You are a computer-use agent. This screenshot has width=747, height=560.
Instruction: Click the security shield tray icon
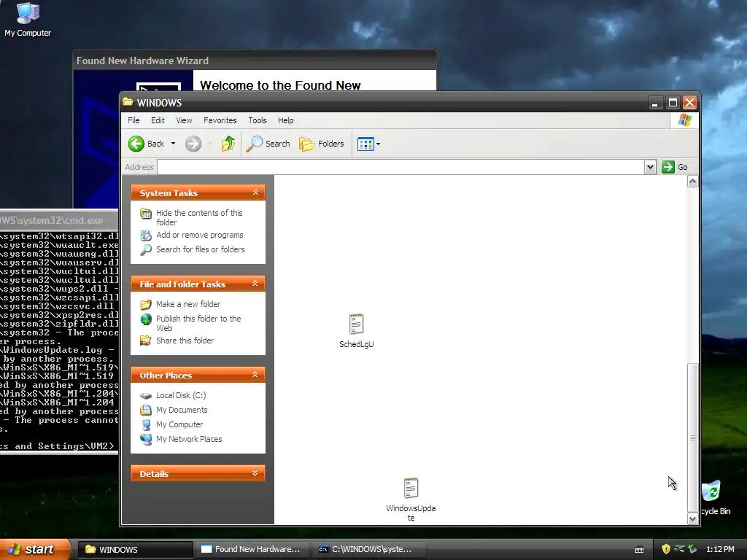[666, 549]
